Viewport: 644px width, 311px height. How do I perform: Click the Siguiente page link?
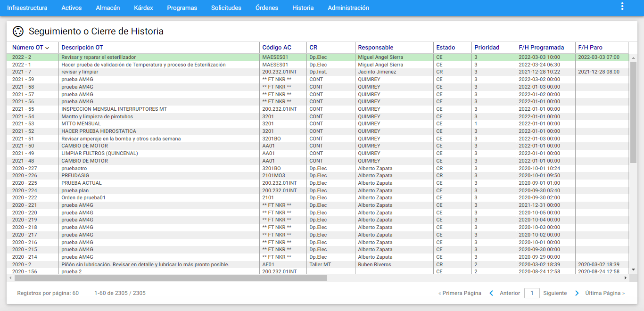[x=555, y=293]
